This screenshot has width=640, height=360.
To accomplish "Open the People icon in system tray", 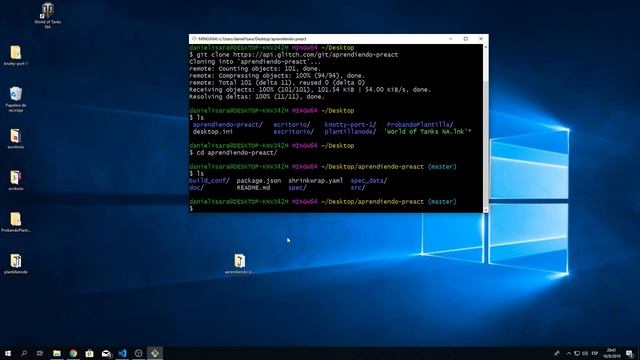I will (x=557, y=353).
